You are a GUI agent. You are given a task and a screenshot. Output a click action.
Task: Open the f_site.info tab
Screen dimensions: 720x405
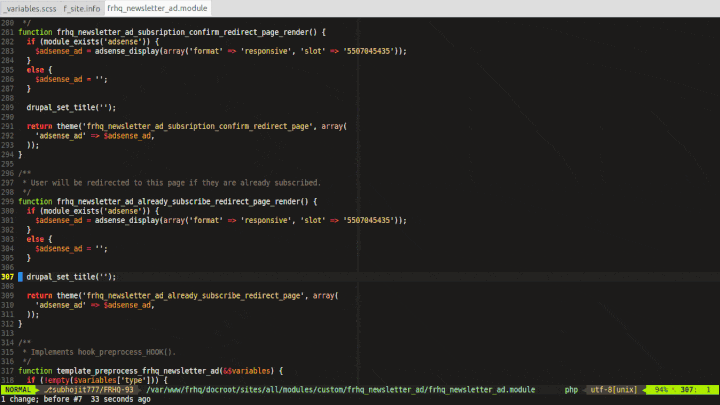point(81,8)
